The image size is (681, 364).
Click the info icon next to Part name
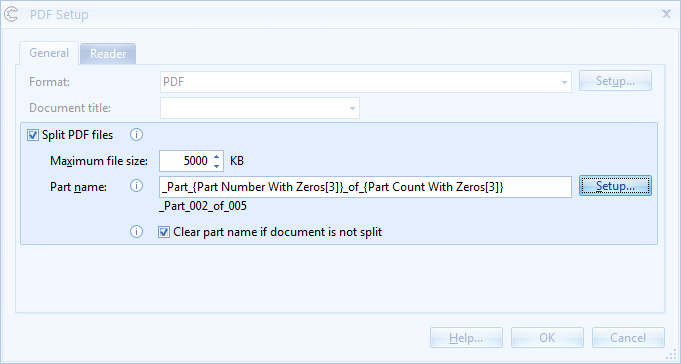coord(136,186)
